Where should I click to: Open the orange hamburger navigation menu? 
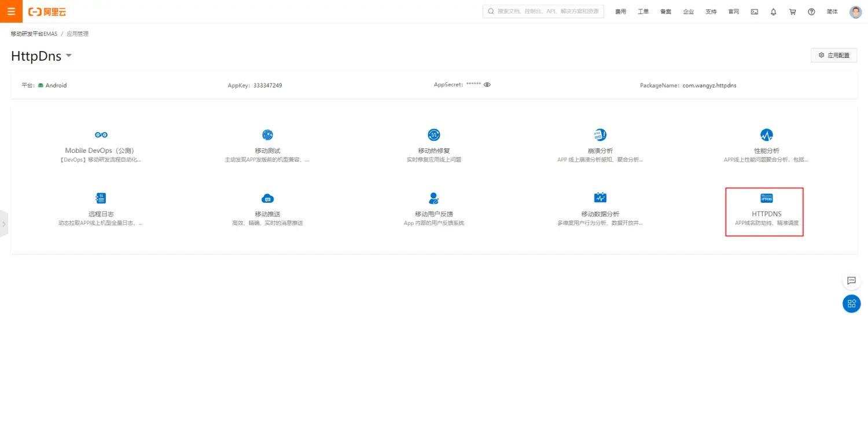[11, 11]
